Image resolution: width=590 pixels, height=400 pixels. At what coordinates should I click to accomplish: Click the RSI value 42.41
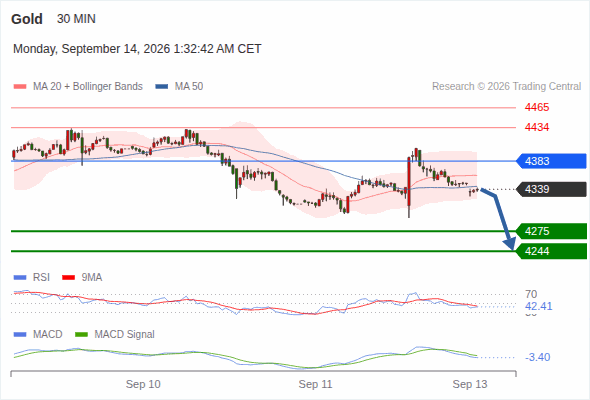point(539,306)
